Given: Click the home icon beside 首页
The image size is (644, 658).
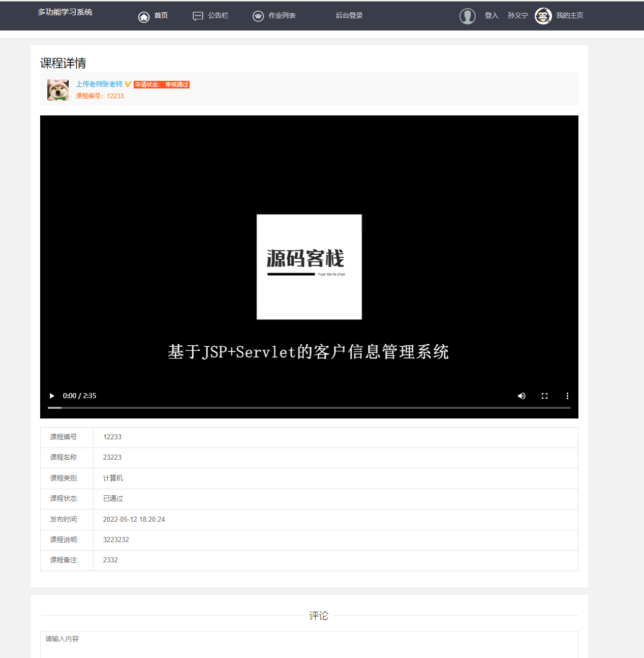Looking at the screenshot, I should 144,16.
